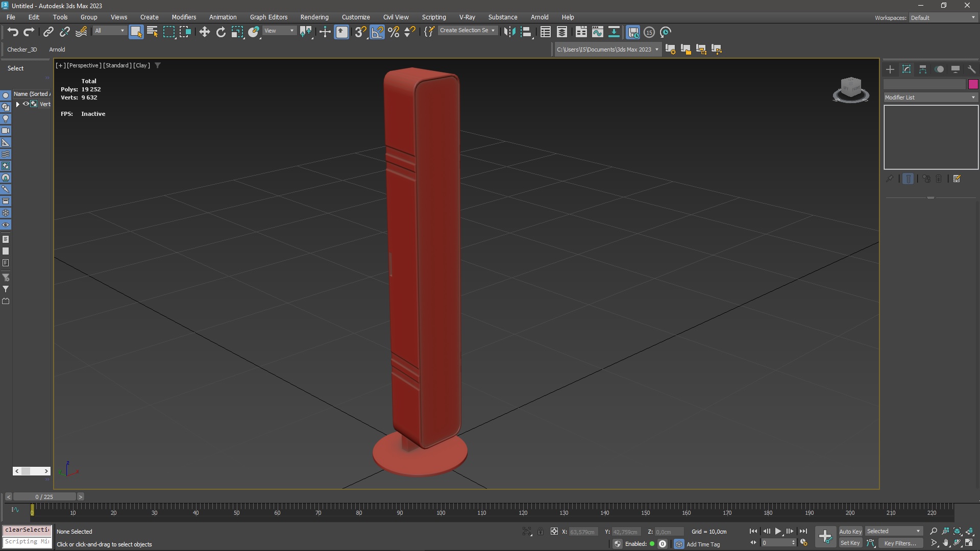
Task: Click the Set Key button
Action: pos(850,543)
